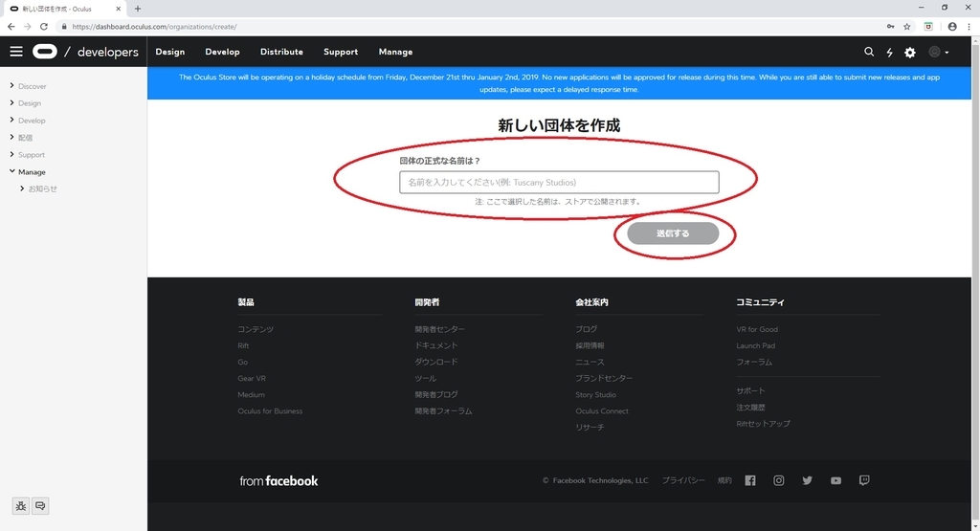Open the Distribute top menu
This screenshot has width=980, height=531.
282,52
